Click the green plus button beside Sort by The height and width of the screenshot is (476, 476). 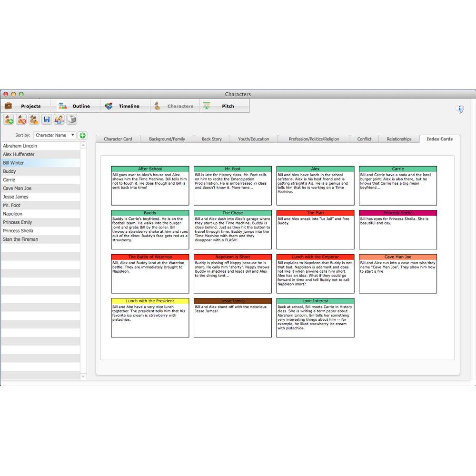tap(82, 135)
